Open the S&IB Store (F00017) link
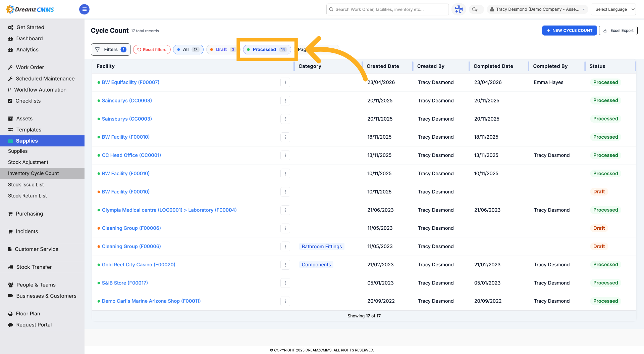Screen dimensions: 644x354 tap(125, 283)
